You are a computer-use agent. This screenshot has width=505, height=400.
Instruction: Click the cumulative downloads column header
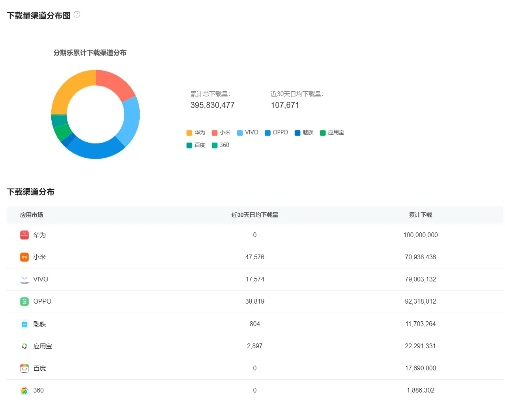click(421, 215)
